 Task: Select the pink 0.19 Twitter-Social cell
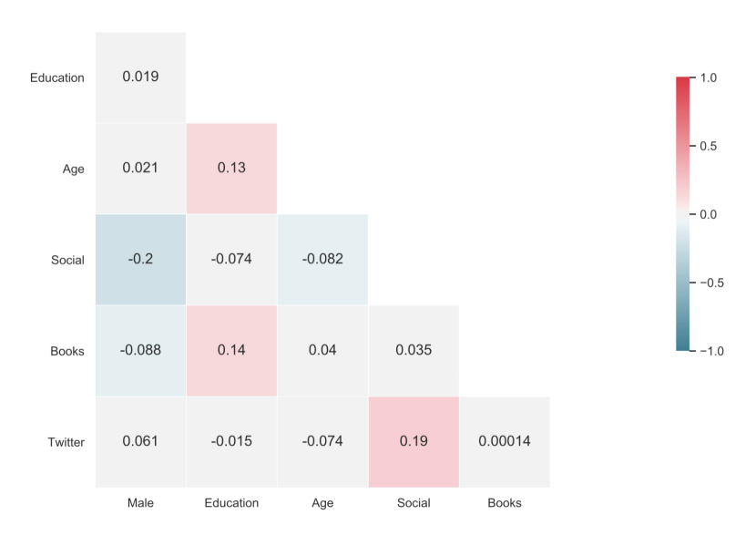pos(414,442)
